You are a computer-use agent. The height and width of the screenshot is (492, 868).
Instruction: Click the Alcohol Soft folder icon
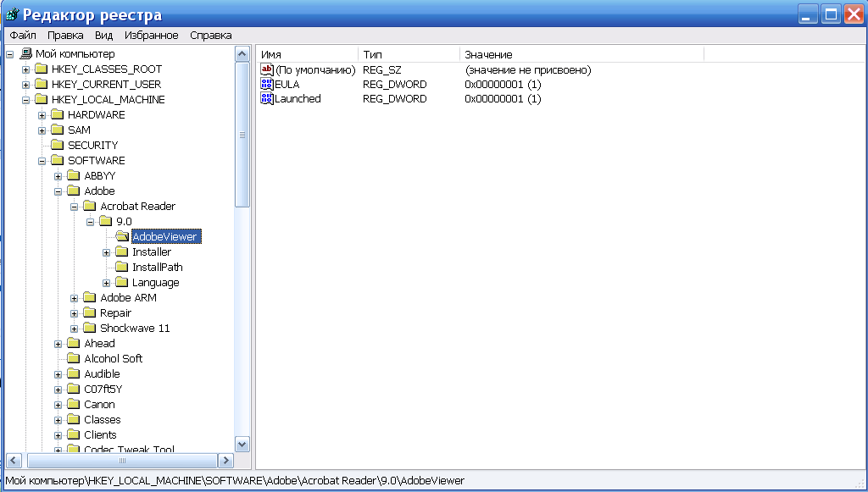tap(74, 358)
